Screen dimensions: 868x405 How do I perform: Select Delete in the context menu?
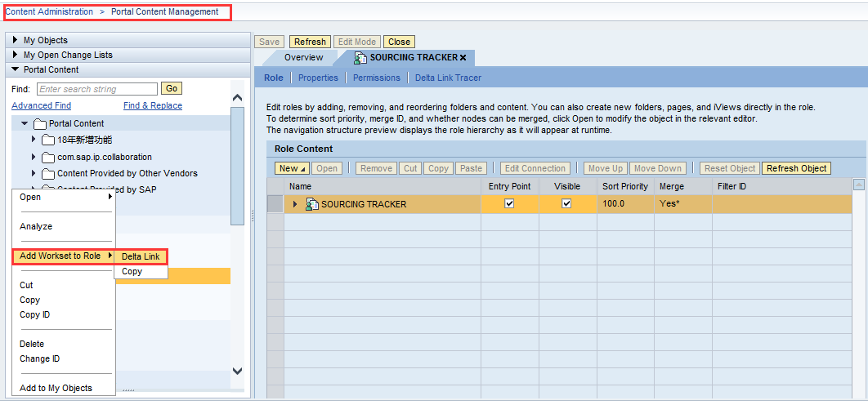[x=32, y=344]
